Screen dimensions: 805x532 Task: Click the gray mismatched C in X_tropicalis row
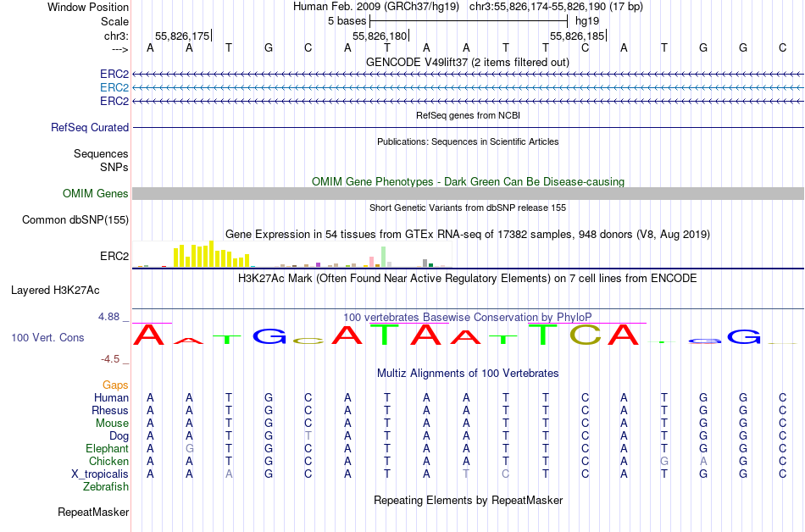pos(506,474)
